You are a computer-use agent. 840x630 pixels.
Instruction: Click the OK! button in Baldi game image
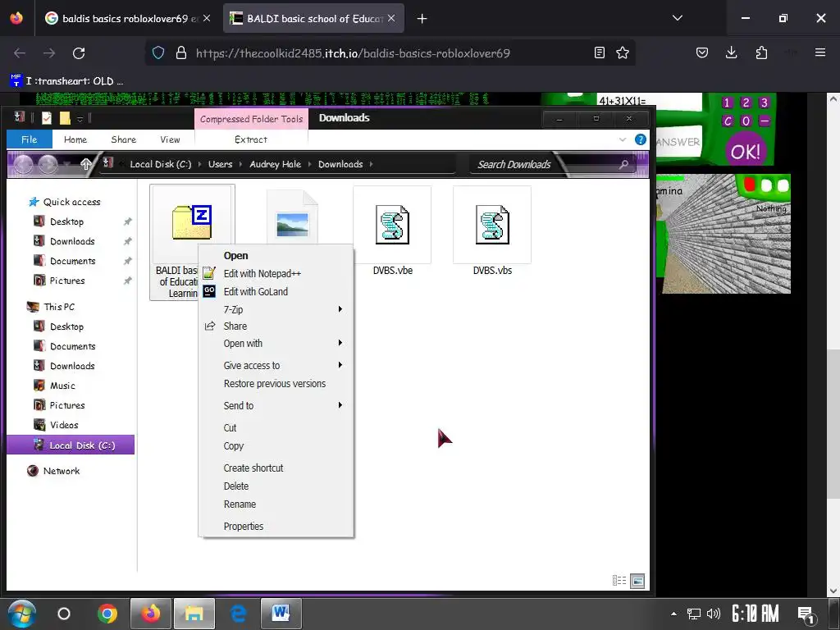[x=745, y=152]
